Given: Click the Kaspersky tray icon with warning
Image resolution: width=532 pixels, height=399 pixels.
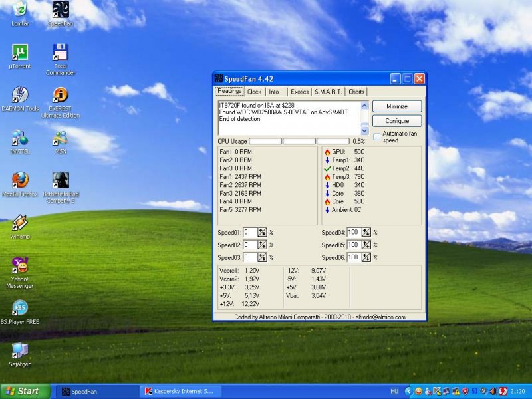Looking at the screenshot, I should point(437,391).
